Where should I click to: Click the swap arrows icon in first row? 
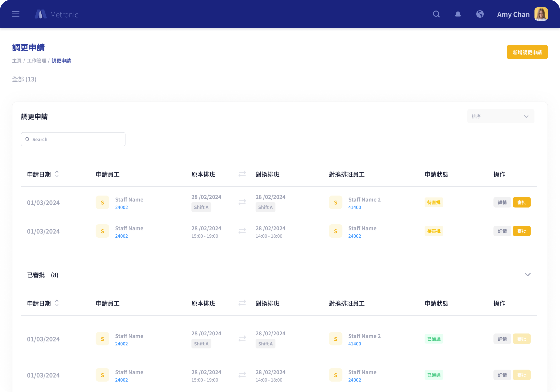point(242,202)
